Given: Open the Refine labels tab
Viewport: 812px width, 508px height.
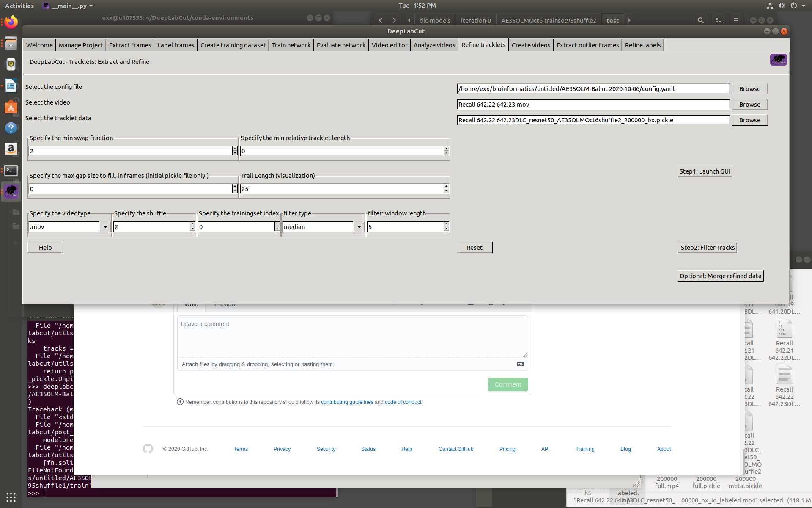Looking at the screenshot, I should pyautogui.click(x=642, y=45).
